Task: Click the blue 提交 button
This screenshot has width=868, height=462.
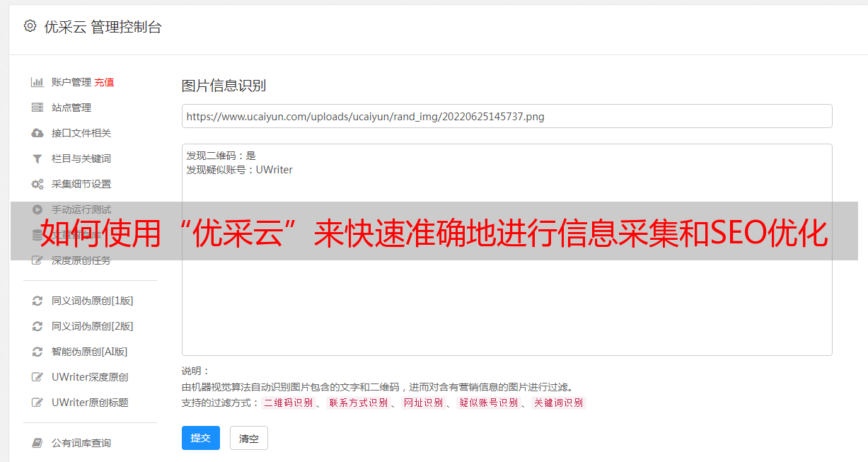Action: (x=201, y=438)
